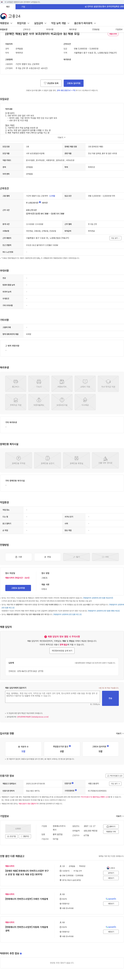Click the 열람제한 button
The image size is (124, 980).
point(25,836)
